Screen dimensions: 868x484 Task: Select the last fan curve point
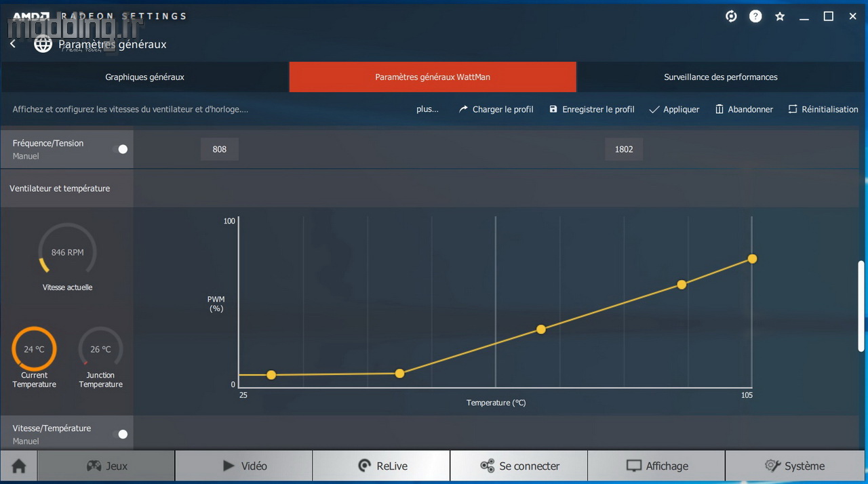752,259
